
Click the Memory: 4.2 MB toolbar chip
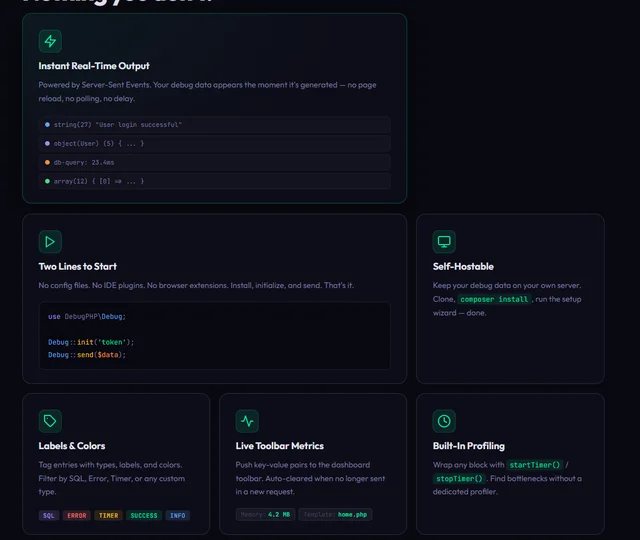[265, 515]
